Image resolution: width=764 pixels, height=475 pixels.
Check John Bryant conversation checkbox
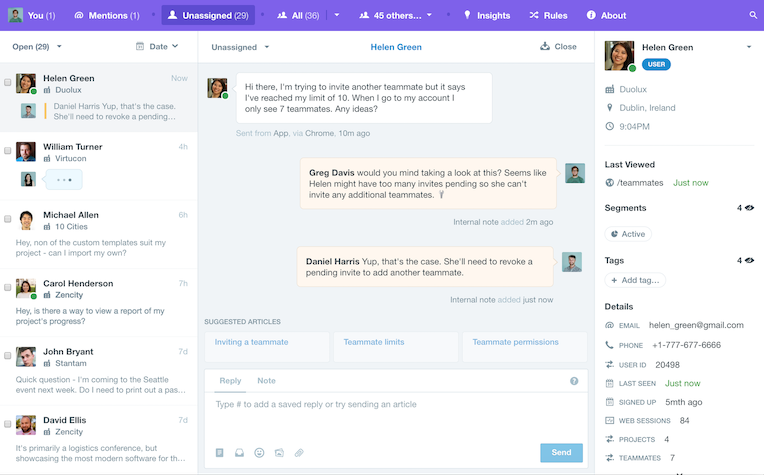(x=8, y=356)
